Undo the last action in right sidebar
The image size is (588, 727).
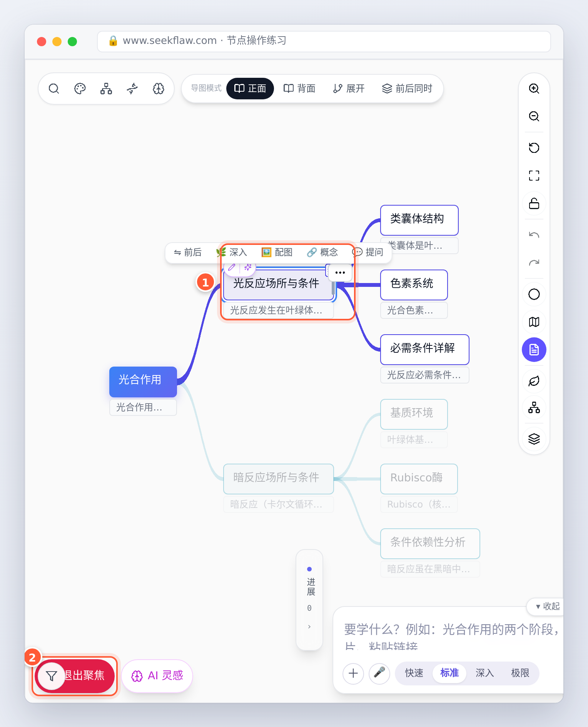coord(534,235)
